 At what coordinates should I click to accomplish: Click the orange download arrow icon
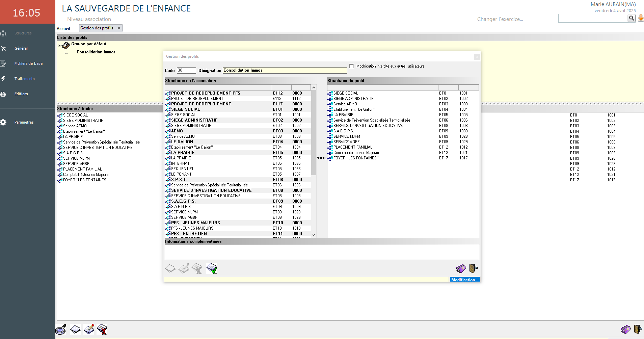tap(641, 18)
